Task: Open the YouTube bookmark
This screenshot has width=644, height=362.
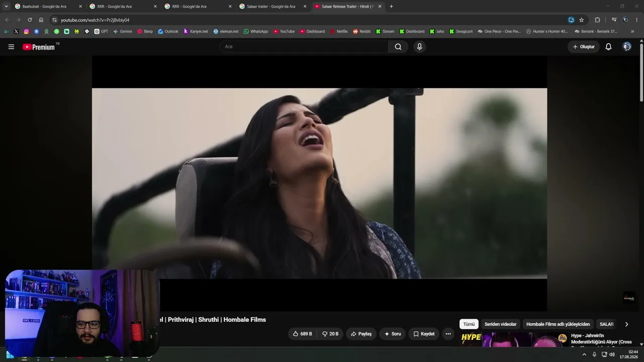Action: (284, 31)
